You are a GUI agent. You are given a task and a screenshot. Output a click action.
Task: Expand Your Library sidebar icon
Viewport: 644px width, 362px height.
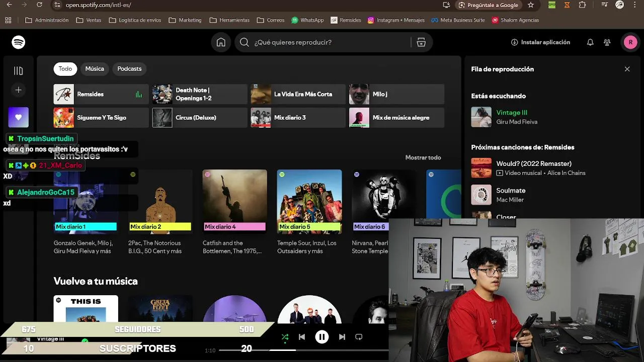[19, 71]
